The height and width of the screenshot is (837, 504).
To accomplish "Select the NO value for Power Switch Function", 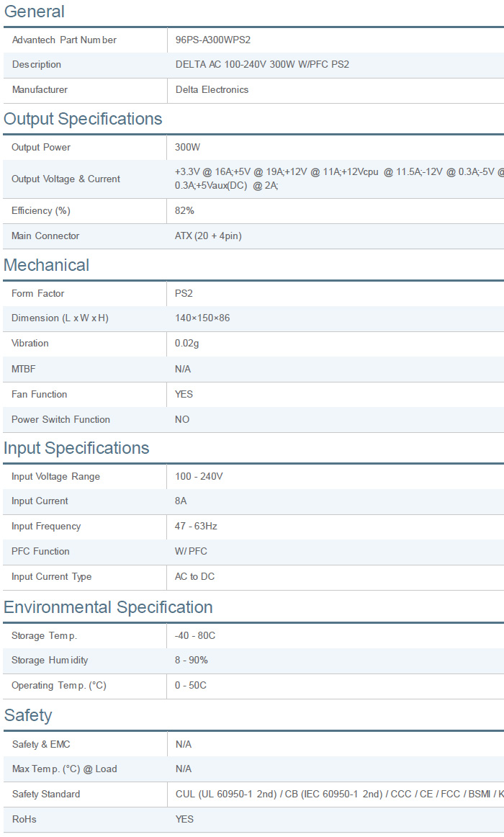I will point(182,420).
